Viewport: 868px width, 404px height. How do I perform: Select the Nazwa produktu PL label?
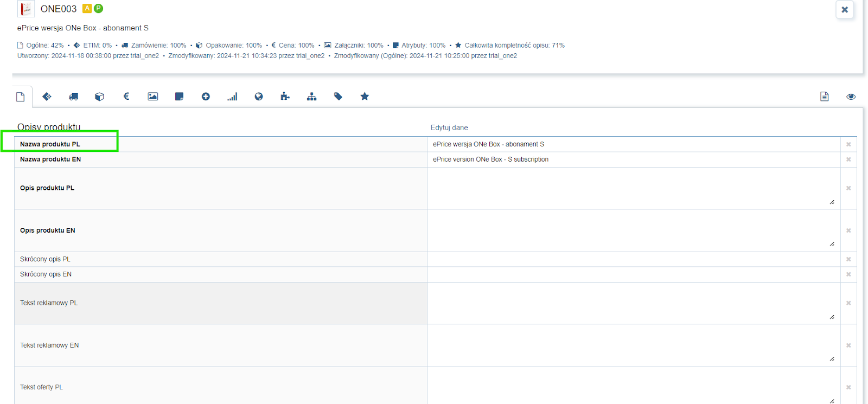50,144
